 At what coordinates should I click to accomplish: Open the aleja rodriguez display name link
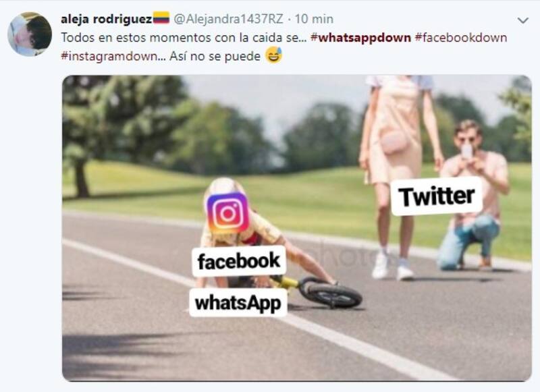pyautogui.click(x=106, y=19)
